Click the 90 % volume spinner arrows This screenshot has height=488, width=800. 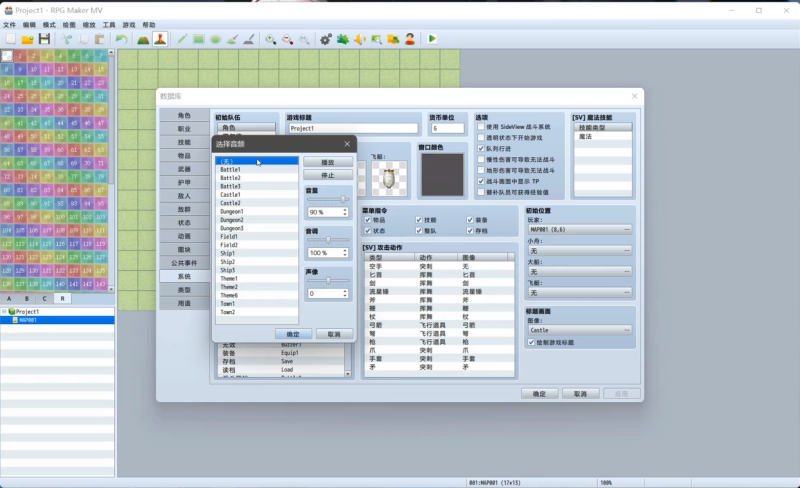point(345,212)
